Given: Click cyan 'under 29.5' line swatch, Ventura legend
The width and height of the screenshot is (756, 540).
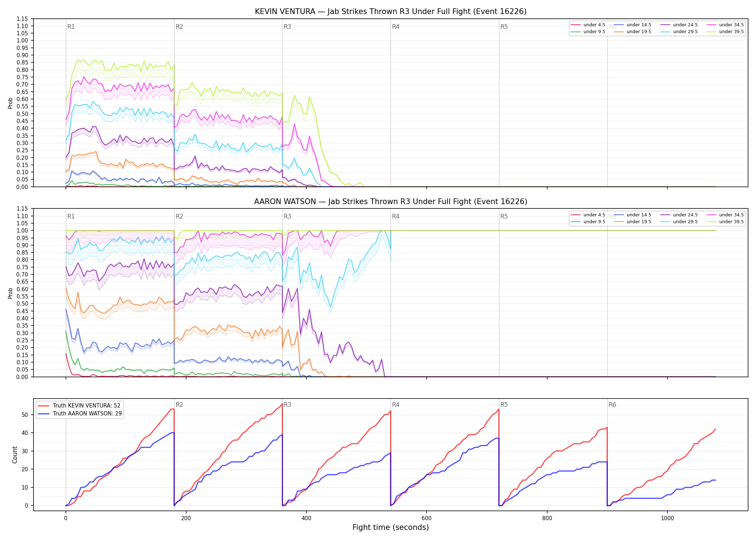Looking at the screenshot, I should coord(665,32).
